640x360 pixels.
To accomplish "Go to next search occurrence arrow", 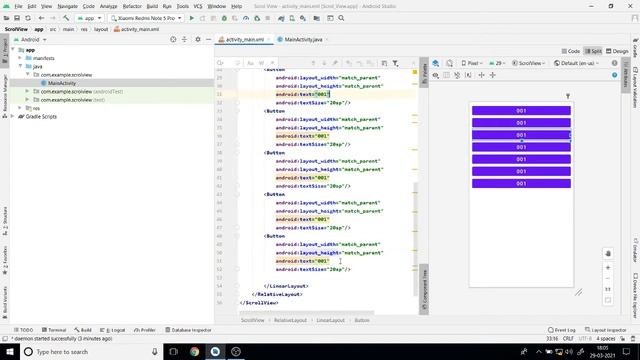I will tap(324, 63).
